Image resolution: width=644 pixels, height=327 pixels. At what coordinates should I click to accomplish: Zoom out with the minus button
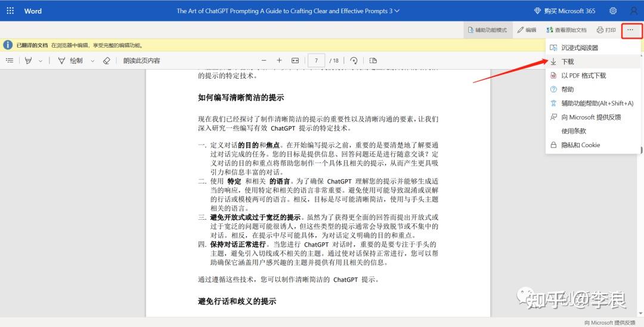pyautogui.click(x=264, y=61)
